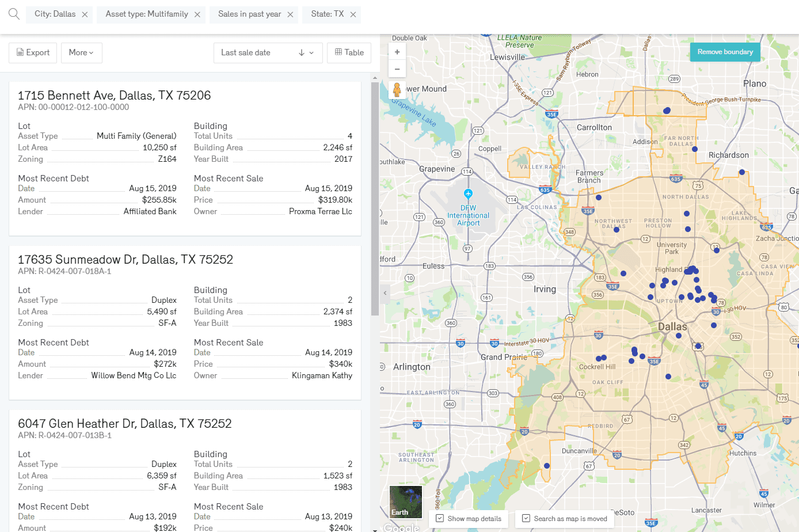
Task: Open the Last sale date sort dropdown
Action: click(x=268, y=52)
